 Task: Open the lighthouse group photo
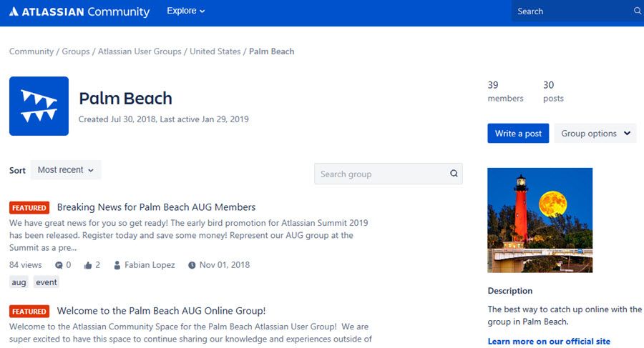pyautogui.click(x=540, y=220)
